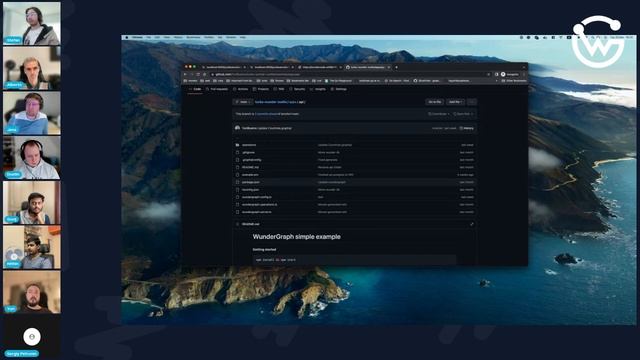Select the participant tile labeled Alberto

(x=31, y=68)
